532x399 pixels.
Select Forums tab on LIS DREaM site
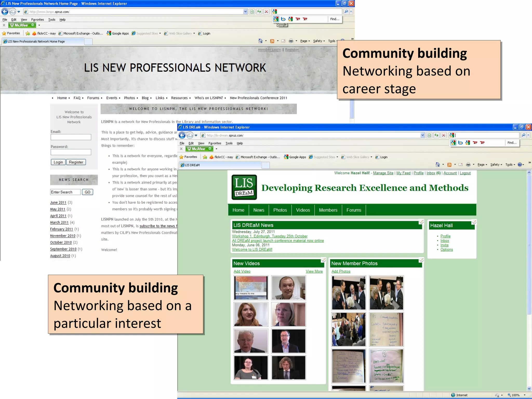coord(354,210)
